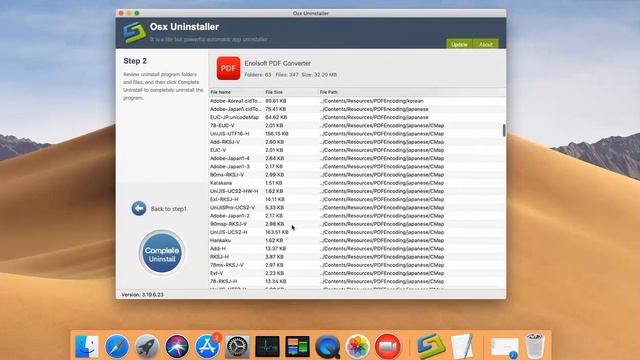Image resolution: width=640 pixels, height=360 pixels.
Task: Close the Osx Uninstaller window with red button
Action: point(121,13)
